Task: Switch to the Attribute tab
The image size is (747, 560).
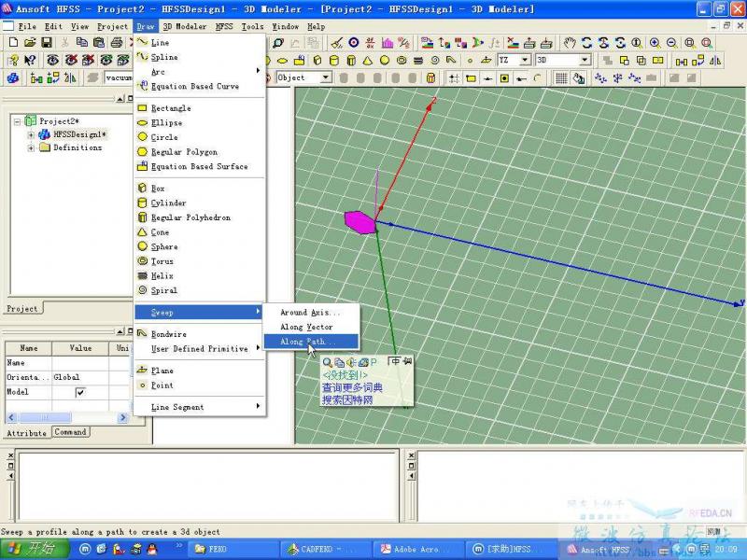Action: [27, 433]
